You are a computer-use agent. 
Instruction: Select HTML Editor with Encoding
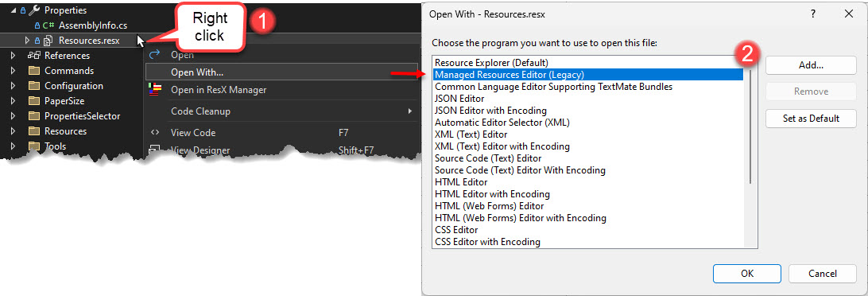[588, 194]
